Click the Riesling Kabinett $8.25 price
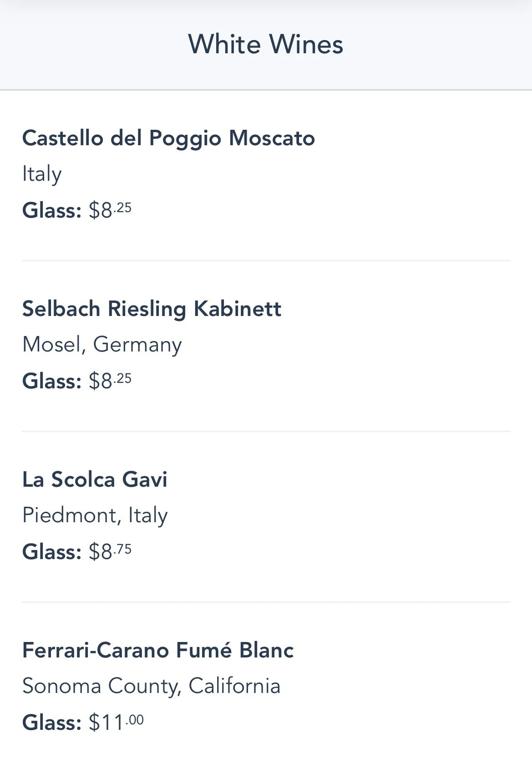 (110, 381)
